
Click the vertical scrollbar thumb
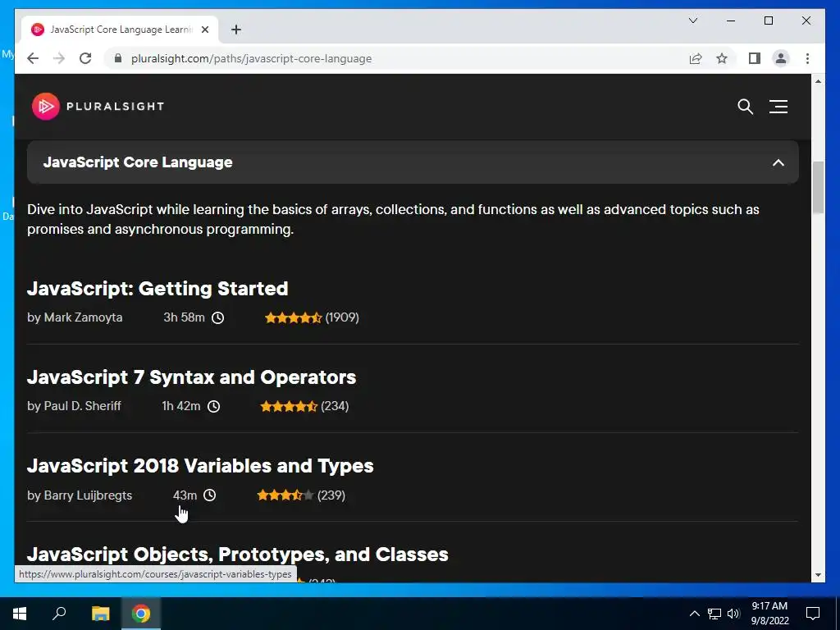[818, 188]
